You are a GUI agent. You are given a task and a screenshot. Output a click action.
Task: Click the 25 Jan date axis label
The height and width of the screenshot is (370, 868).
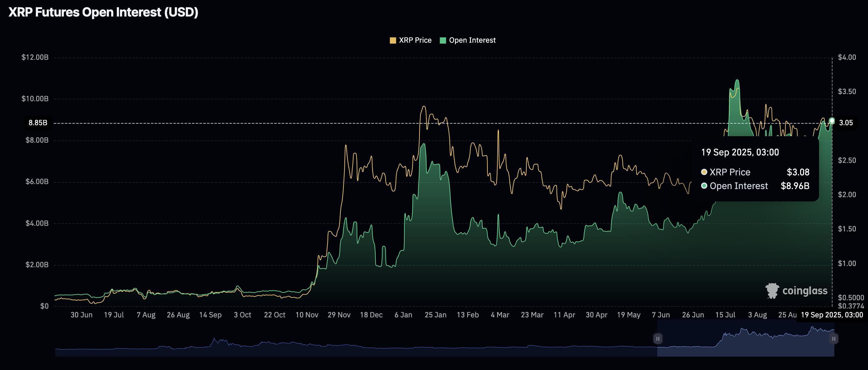[436, 314]
